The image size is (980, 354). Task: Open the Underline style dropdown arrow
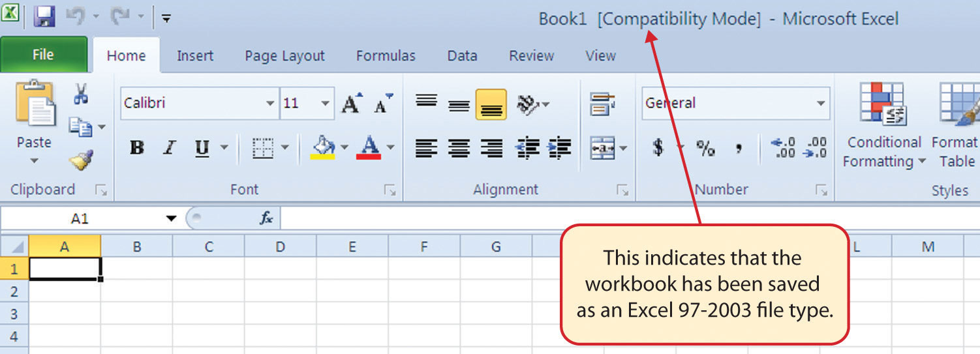click(224, 148)
